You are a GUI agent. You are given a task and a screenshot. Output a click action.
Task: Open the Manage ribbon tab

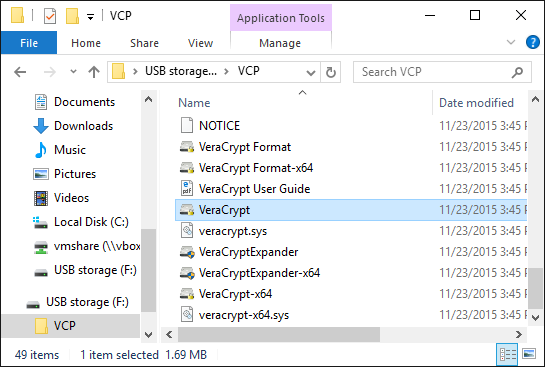280,43
